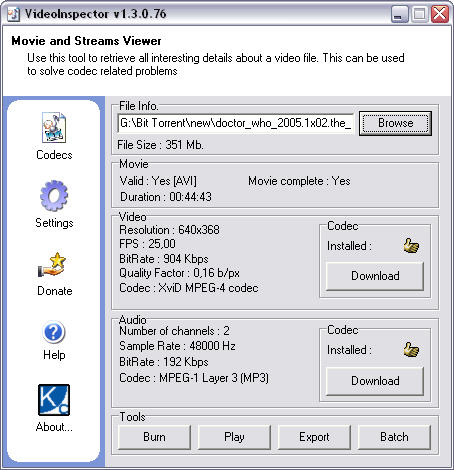The height and width of the screenshot is (470, 454).
Task: Click the 'Duration : 00:44:43' text
Action: click(x=166, y=197)
